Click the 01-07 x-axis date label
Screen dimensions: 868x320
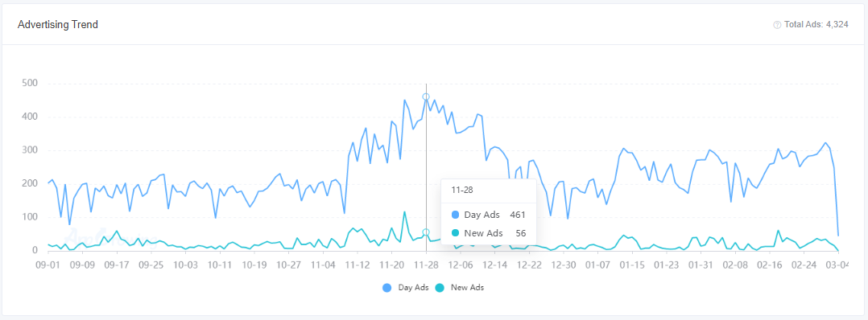pyautogui.click(x=597, y=265)
